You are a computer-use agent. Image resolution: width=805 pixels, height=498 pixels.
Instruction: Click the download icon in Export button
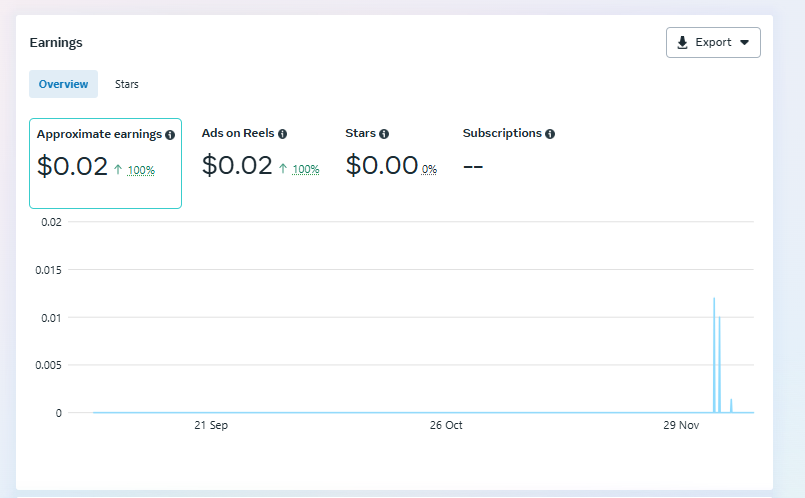682,43
